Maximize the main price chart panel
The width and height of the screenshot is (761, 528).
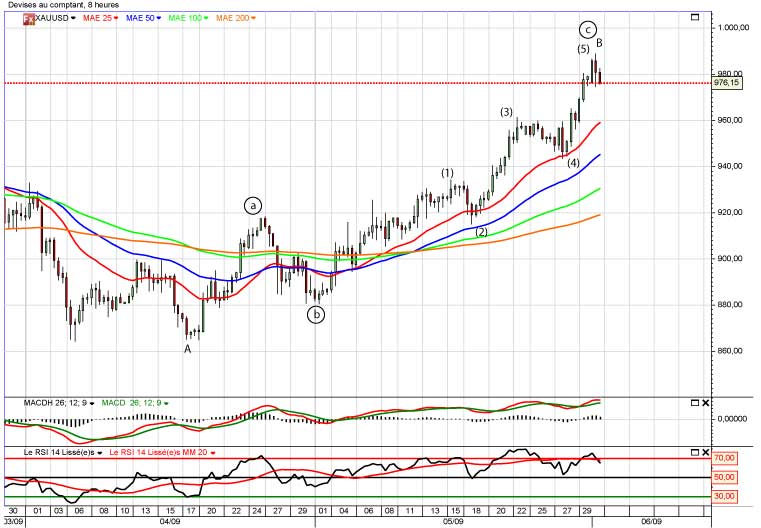696,18
